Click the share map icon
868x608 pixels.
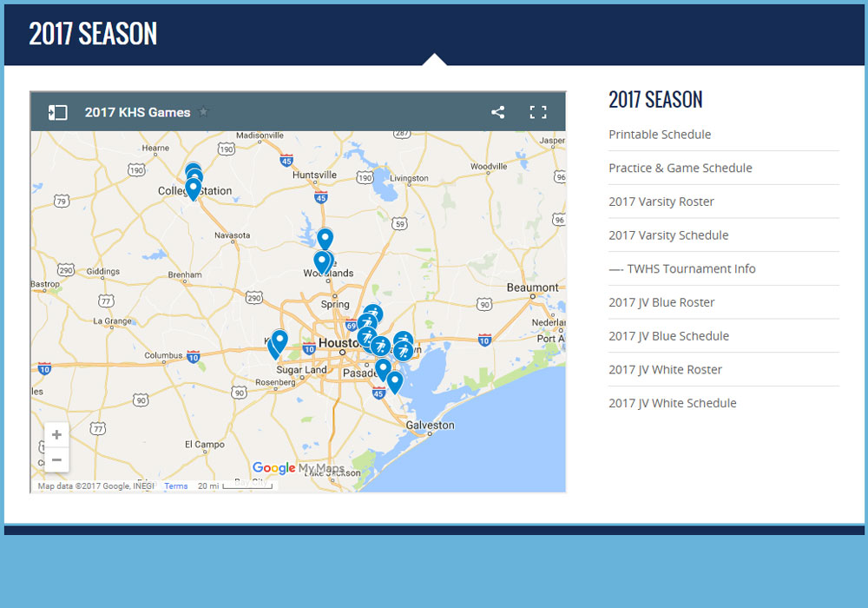click(x=497, y=112)
